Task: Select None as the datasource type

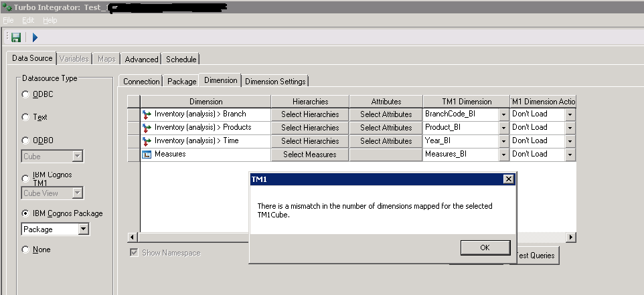Action: pos(26,250)
